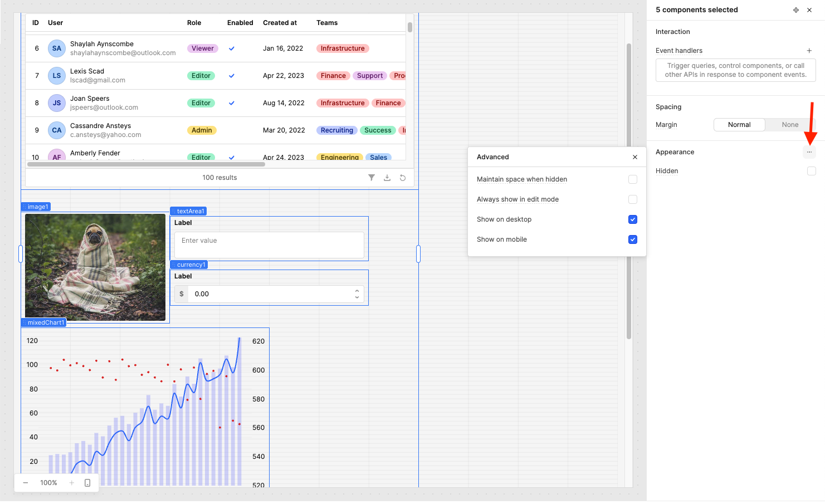825x504 pixels.
Task: Click the right resize handle of the container
Action: (x=418, y=254)
